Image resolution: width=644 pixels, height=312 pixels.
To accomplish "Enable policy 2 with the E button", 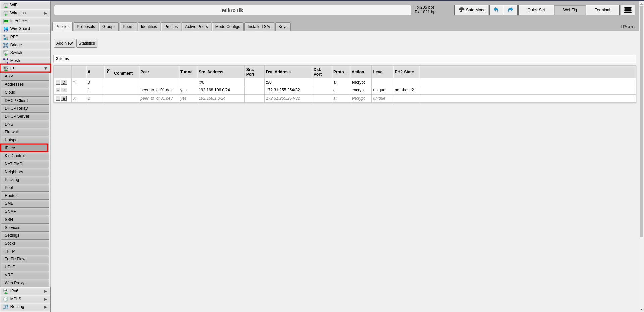I will [x=64, y=99].
